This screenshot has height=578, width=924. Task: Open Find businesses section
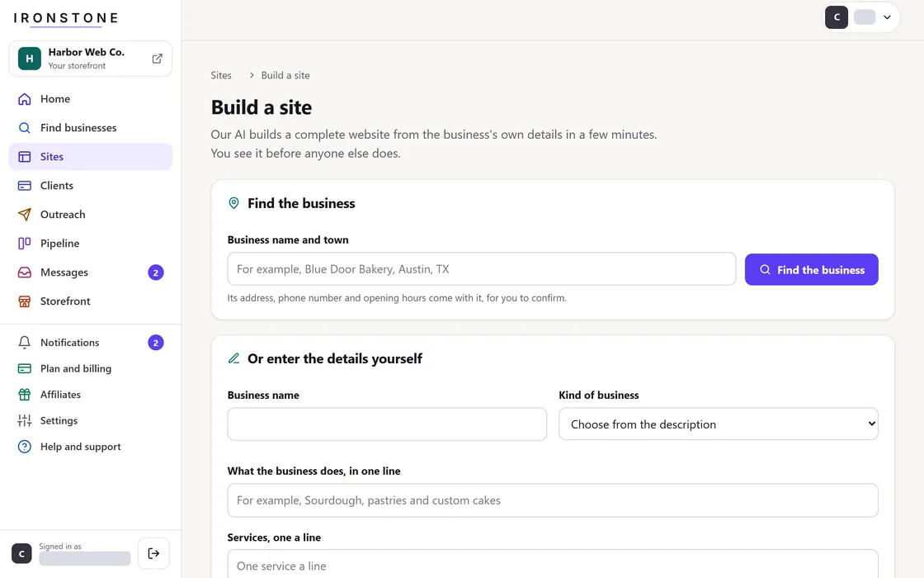pos(91,128)
